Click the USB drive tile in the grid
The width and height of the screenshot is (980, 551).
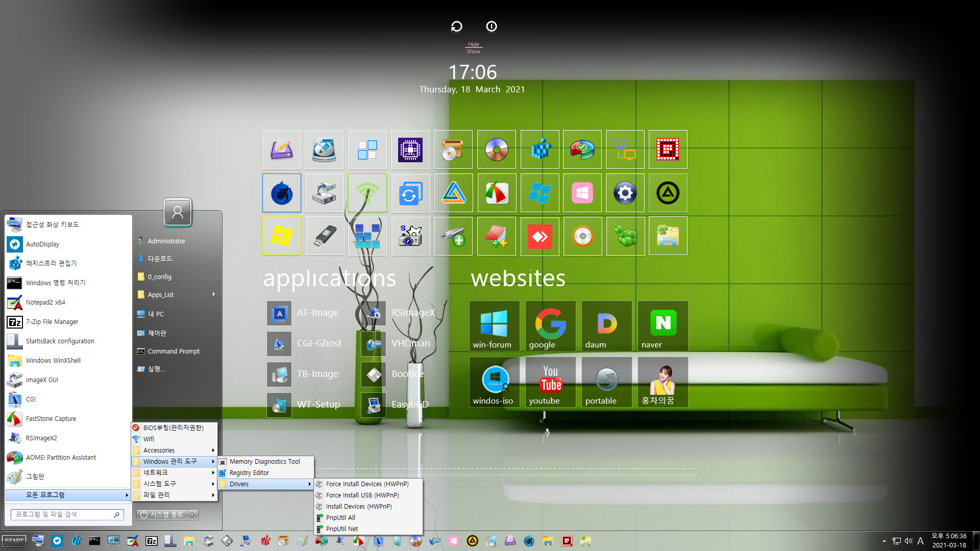325,236
